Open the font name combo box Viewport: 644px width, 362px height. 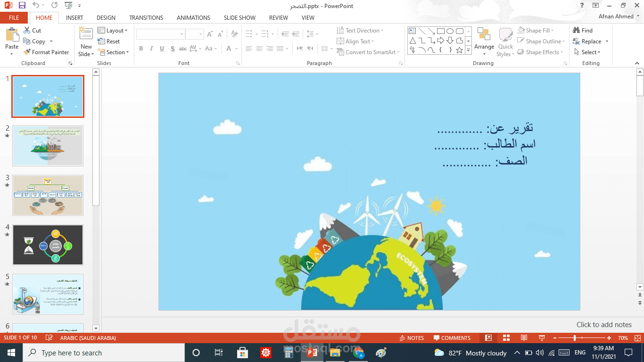coord(160,34)
